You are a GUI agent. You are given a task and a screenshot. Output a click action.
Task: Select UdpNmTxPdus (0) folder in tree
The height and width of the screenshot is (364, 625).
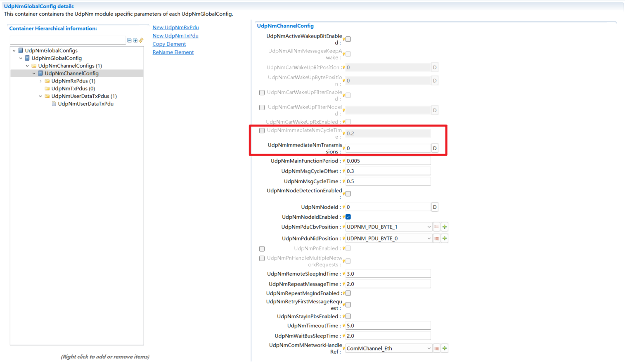(73, 89)
